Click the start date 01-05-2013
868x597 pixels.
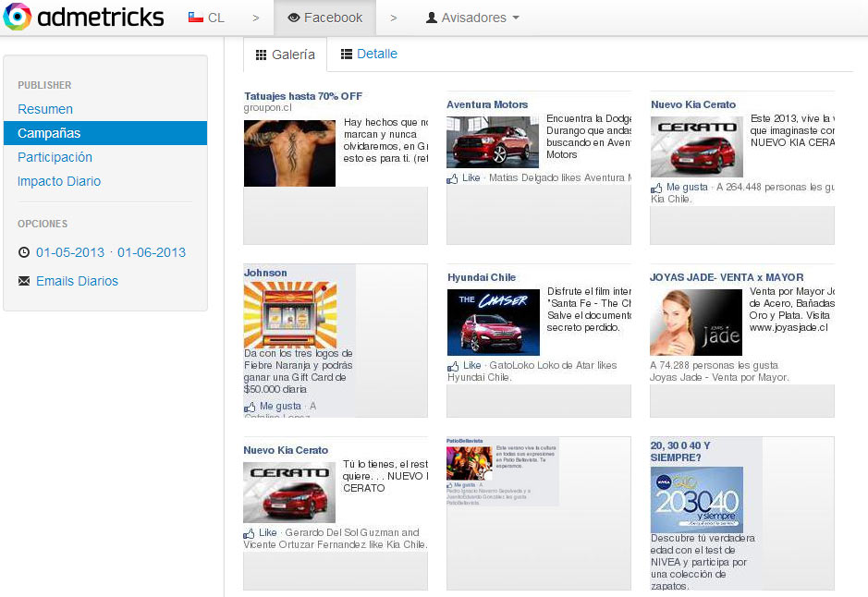click(70, 252)
